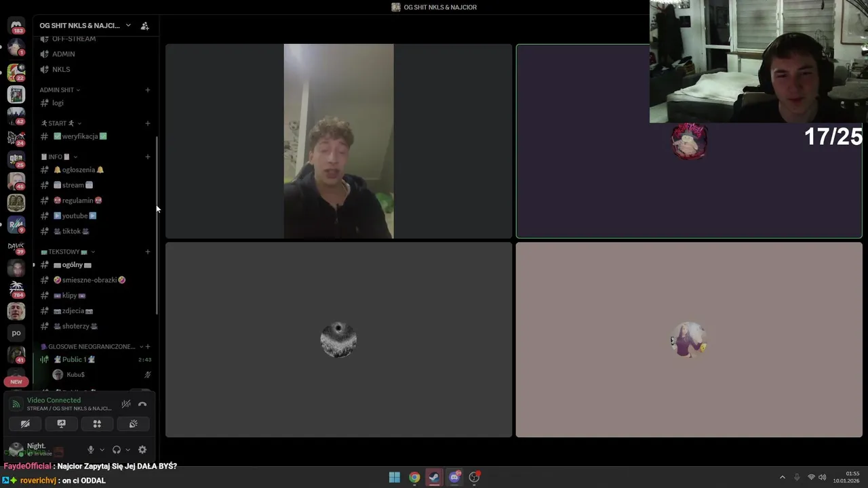
Task: Collapse ADMIN SHIT category
Action: pyautogui.click(x=60, y=89)
